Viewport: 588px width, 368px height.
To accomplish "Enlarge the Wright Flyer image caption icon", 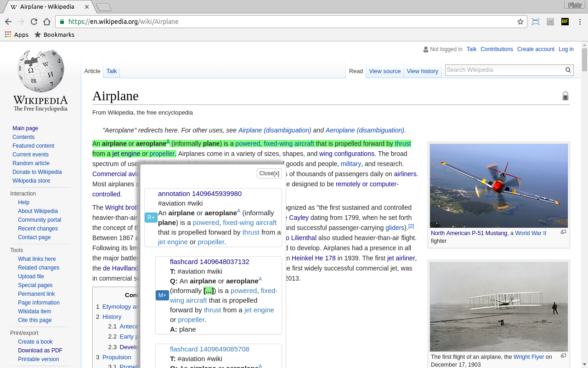I will tap(563, 356).
